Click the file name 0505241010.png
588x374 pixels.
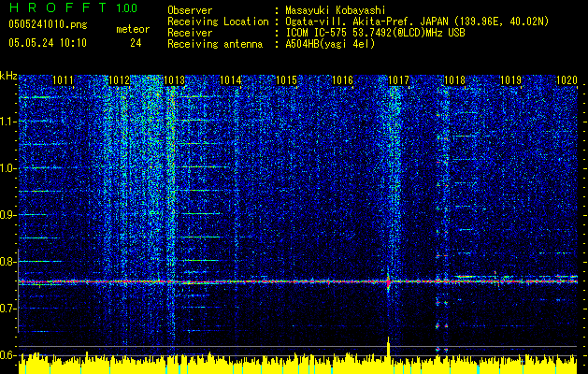[x=48, y=24]
